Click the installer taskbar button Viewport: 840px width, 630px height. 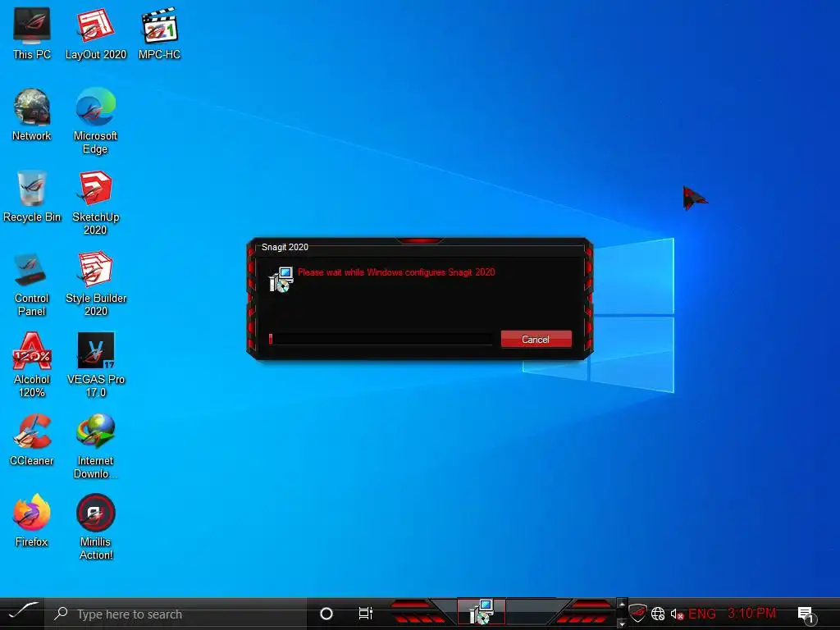click(x=481, y=612)
